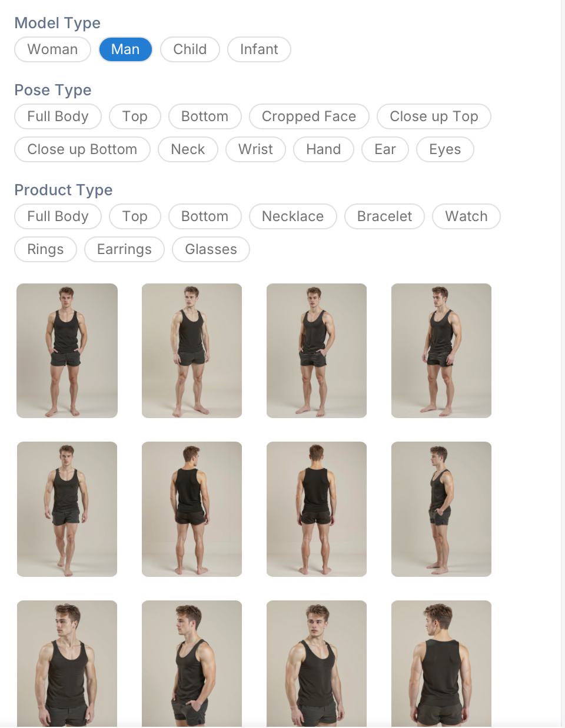Open the side-profile pose thumbnail in row two
The width and height of the screenshot is (565, 728).
coord(441,509)
